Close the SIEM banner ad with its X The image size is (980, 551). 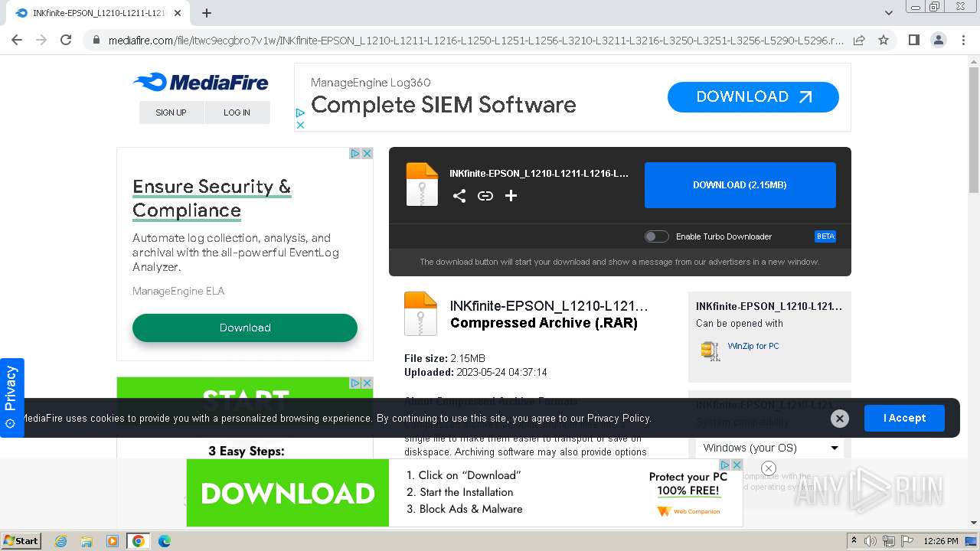[300, 125]
